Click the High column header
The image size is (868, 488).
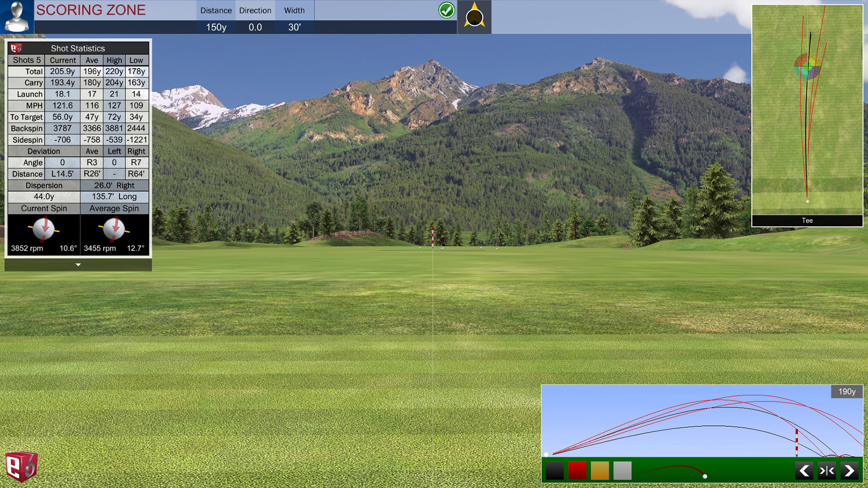click(x=114, y=60)
